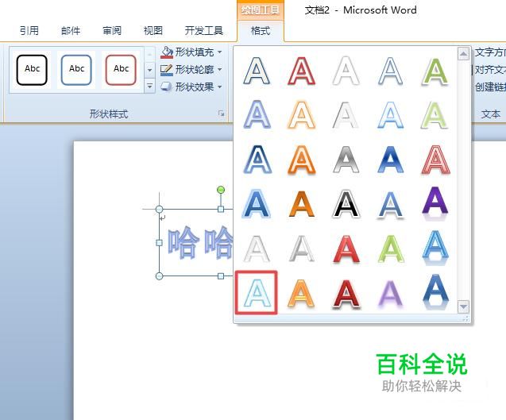Choose blue reflected WordArt in fifth row
506x420 pixels.
tap(435, 247)
